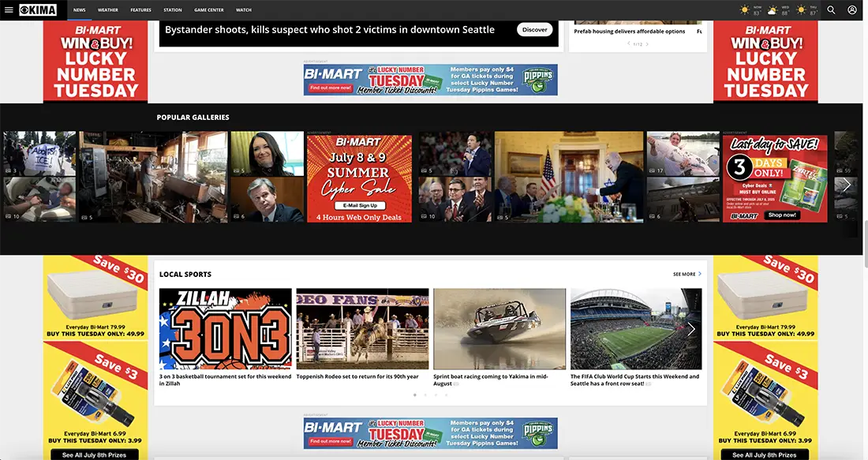
Task: Open the 3 on 3 basketball tournament Zillah article
Action: 226,380
